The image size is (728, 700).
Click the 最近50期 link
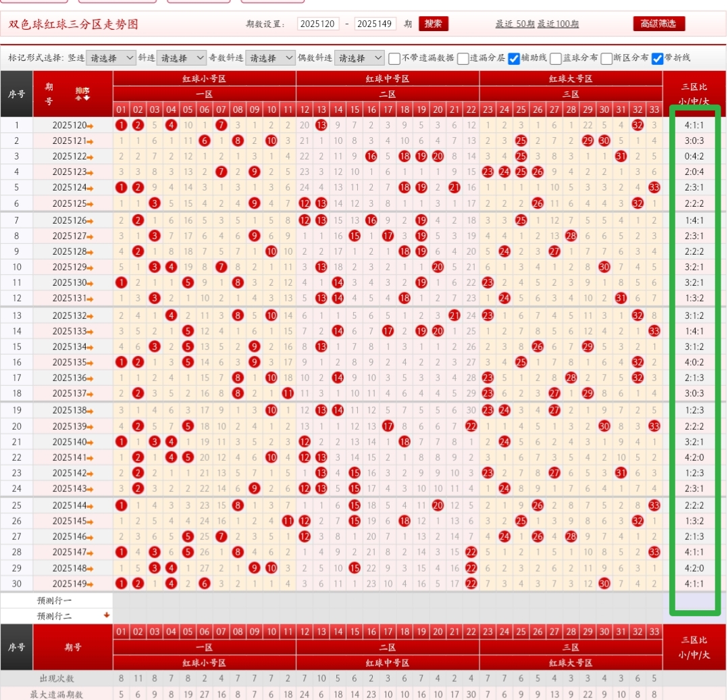[x=515, y=24]
